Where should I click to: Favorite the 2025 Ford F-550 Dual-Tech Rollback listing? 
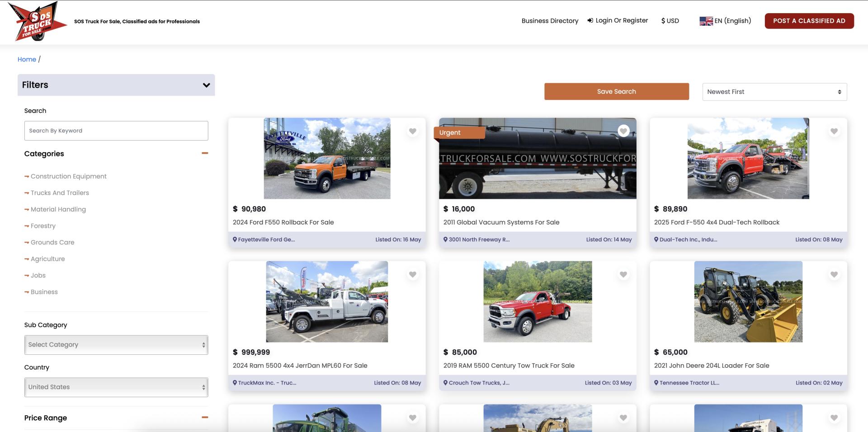point(834,131)
